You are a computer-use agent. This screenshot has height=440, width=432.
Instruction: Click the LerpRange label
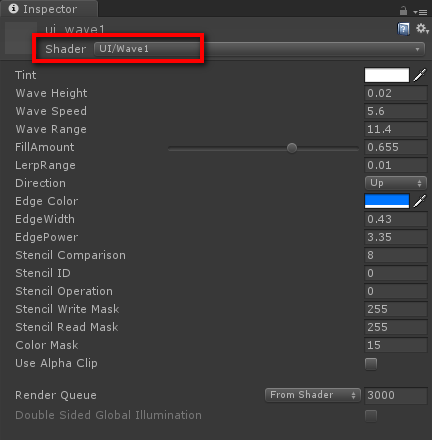tap(45, 165)
